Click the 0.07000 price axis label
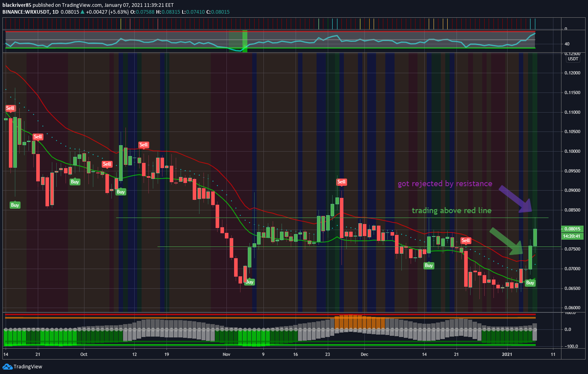Viewport: 588px width, 374px height. tap(572, 269)
